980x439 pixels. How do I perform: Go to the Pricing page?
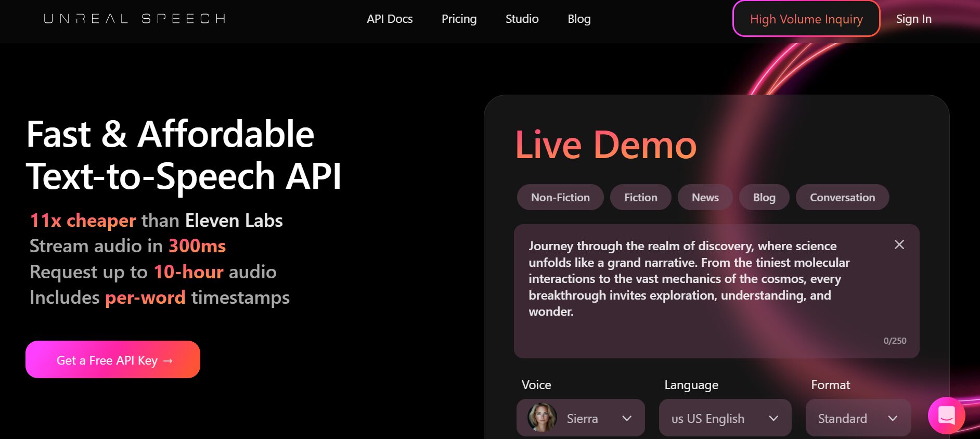coord(459,19)
